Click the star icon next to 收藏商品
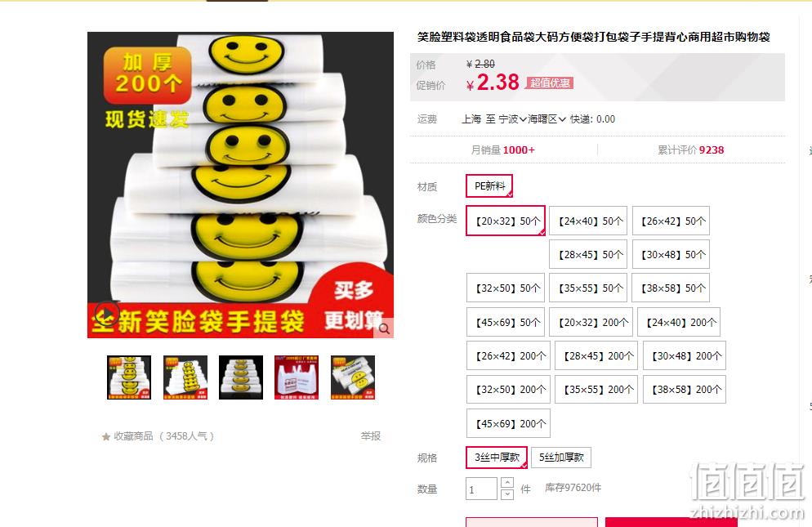Viewport: 812px width, 527px height. 106,437
